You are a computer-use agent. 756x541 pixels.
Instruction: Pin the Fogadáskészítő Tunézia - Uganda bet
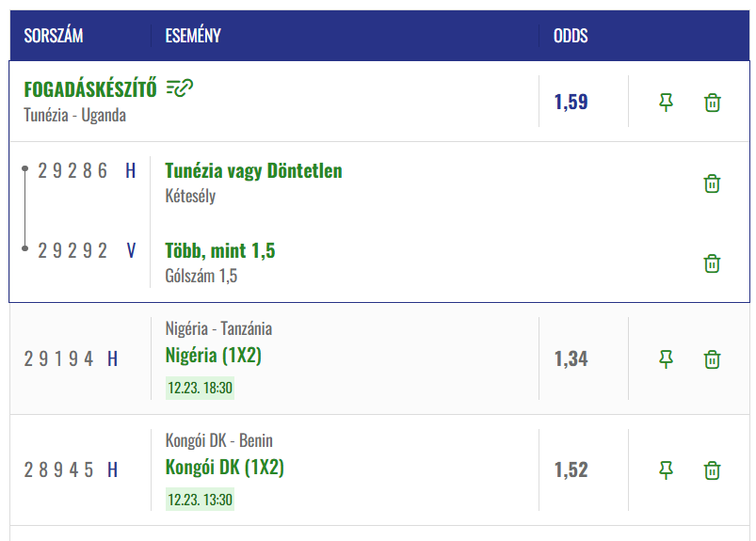667,103
